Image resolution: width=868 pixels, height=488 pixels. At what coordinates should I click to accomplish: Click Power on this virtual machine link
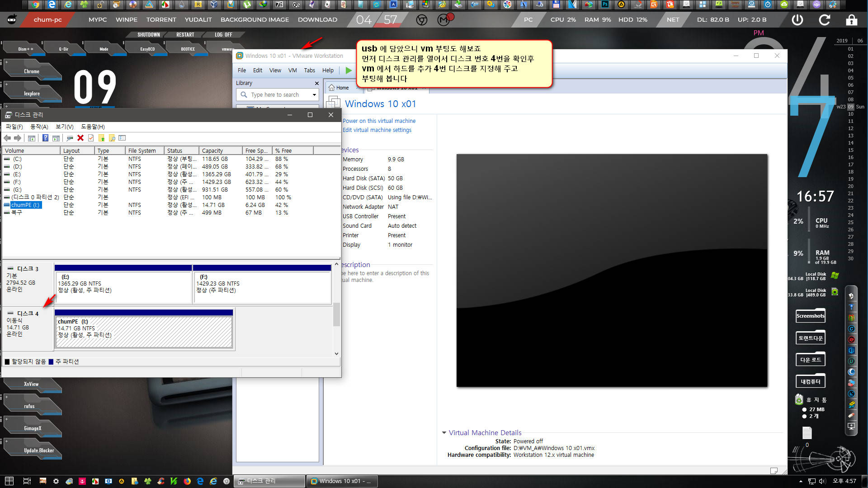(379, 121)
